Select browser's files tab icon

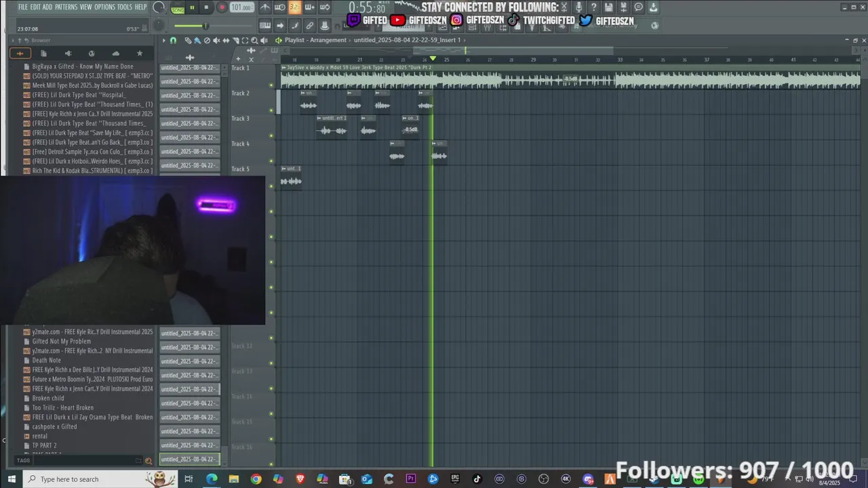tap(43, 54)
